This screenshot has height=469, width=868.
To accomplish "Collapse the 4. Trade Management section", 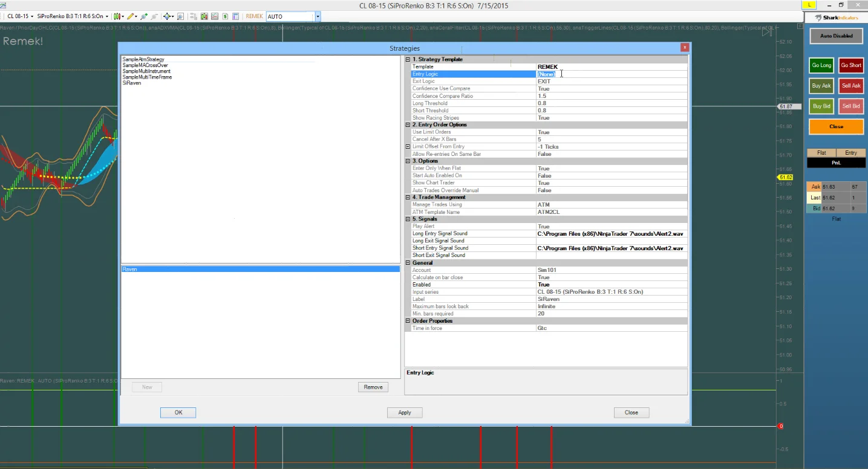I will (x=408, y=197).
